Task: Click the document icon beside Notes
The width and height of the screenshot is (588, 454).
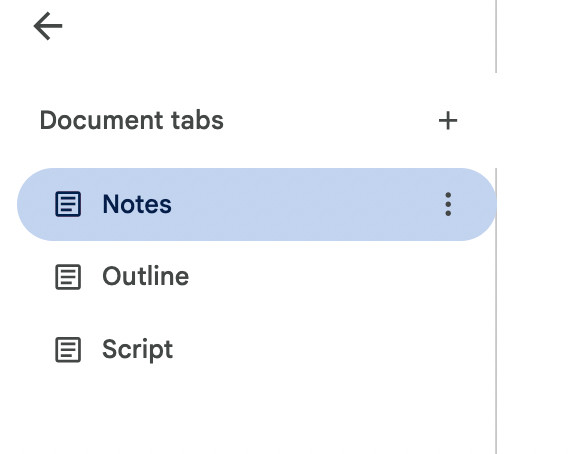Action: pos(68,204)
